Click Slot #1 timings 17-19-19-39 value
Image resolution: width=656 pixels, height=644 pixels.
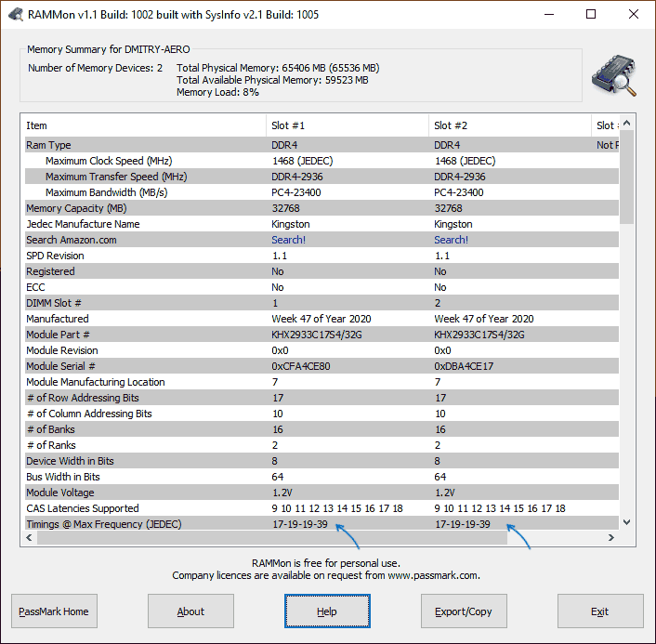(300, 524)
